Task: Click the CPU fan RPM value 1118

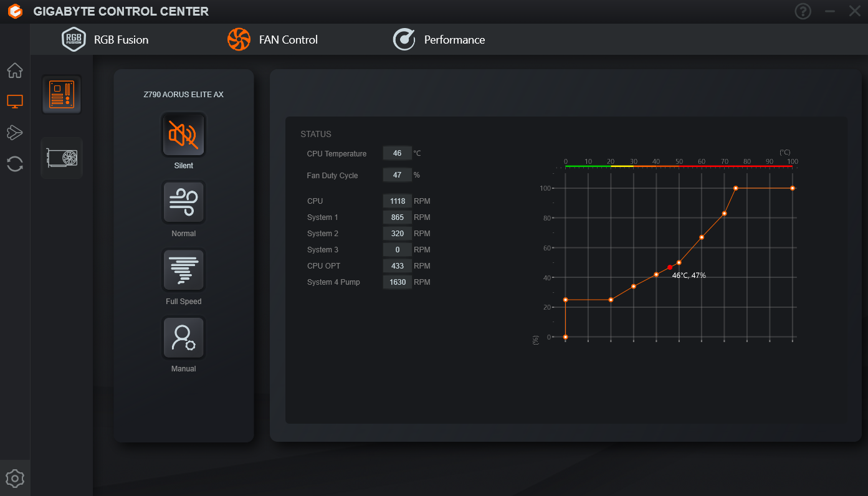Action: (x=398, y=201)
